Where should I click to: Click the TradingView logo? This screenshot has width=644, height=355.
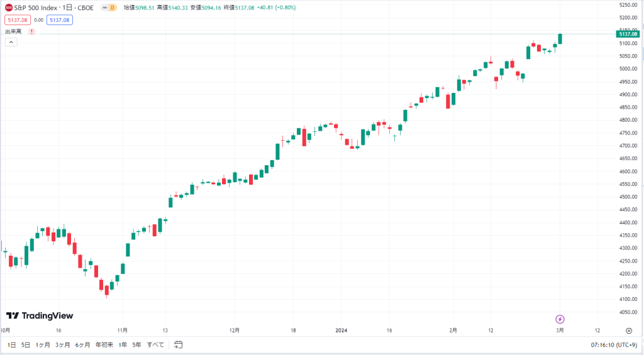(x=40, y=315)
